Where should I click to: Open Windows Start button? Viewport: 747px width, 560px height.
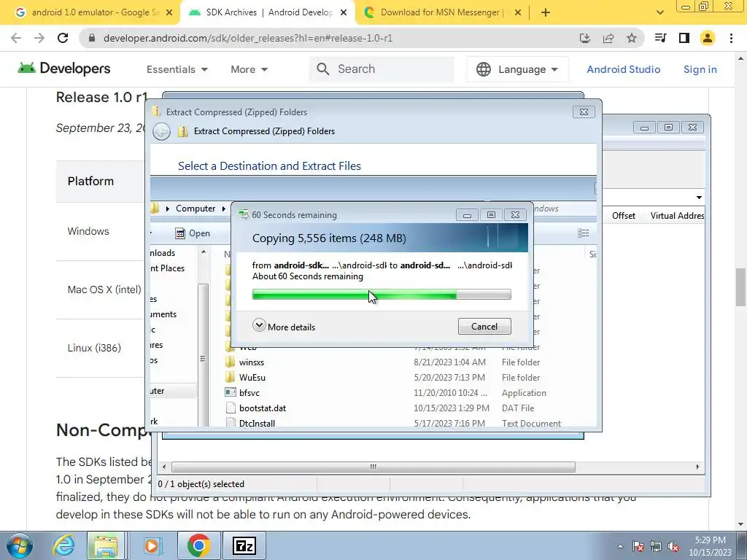19,545
